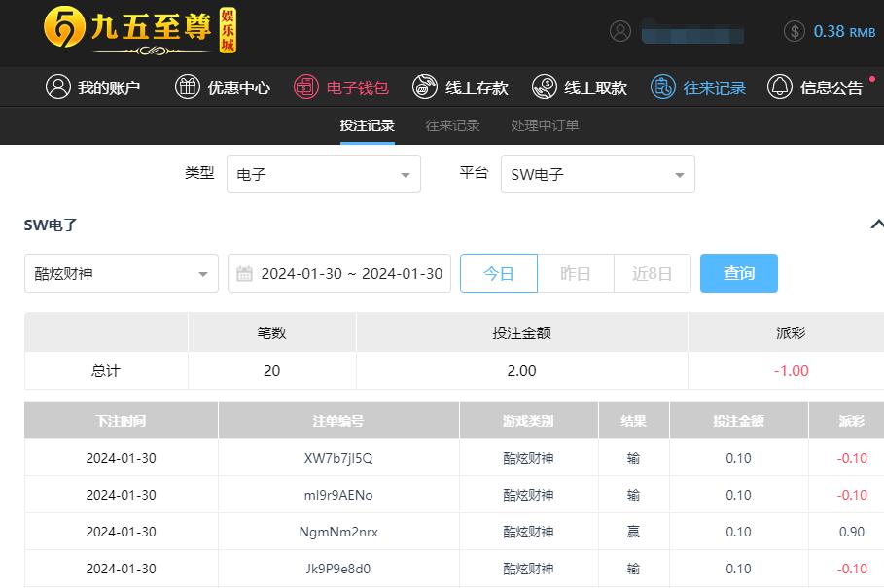Open 我的账户 account icon
The width and height of the screenshot is (884, 588).
[58, 87]
